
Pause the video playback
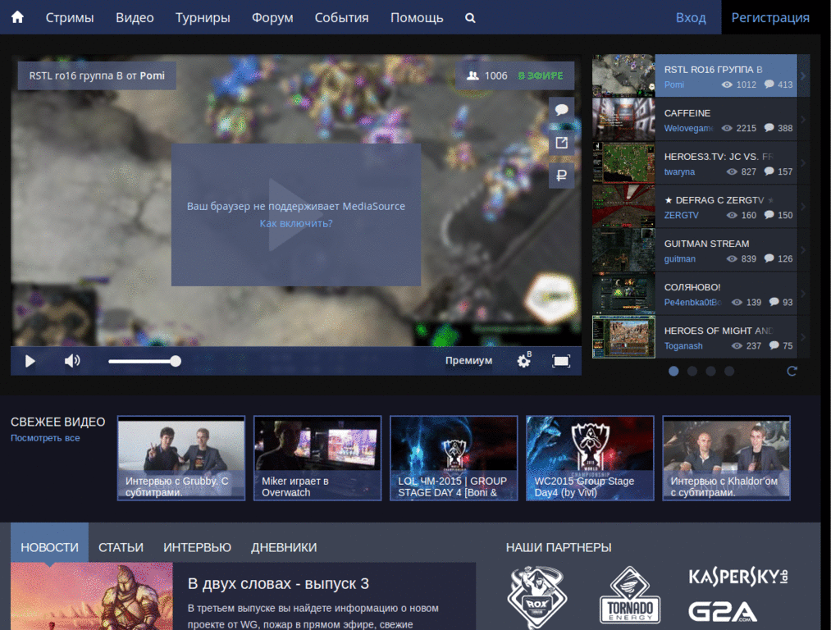[x=30, y=360]
